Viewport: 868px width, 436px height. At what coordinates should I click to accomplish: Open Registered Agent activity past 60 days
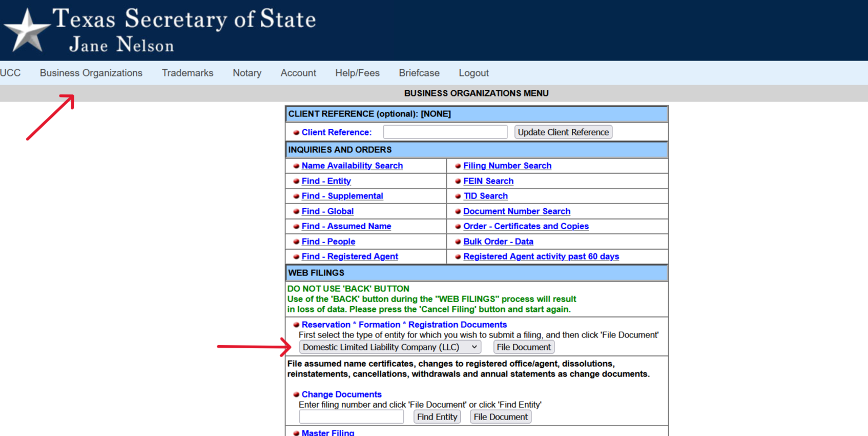pos(541,256)
